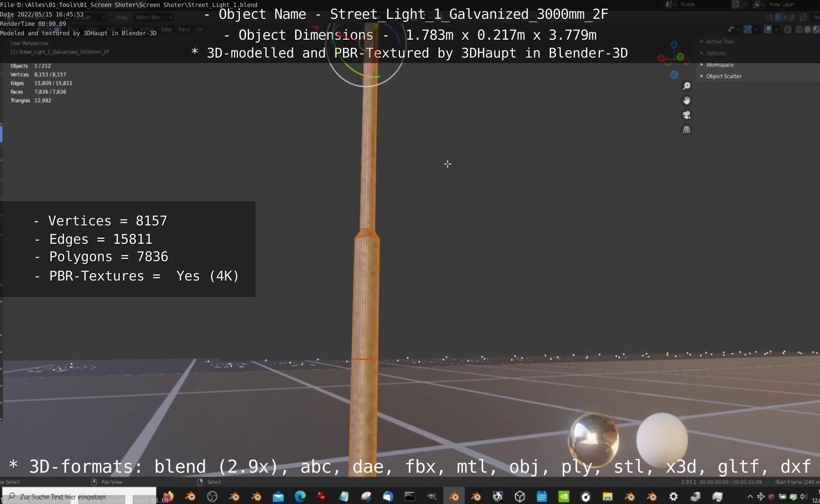The width and height of the screenshot is (820, 504).
Task: Click the pan view hand icon
Action: (686, 100)
